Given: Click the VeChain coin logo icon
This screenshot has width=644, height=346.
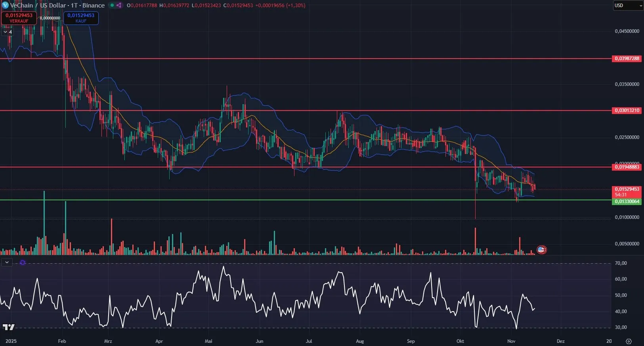Looking at the screenshot, I should (5, 6).
